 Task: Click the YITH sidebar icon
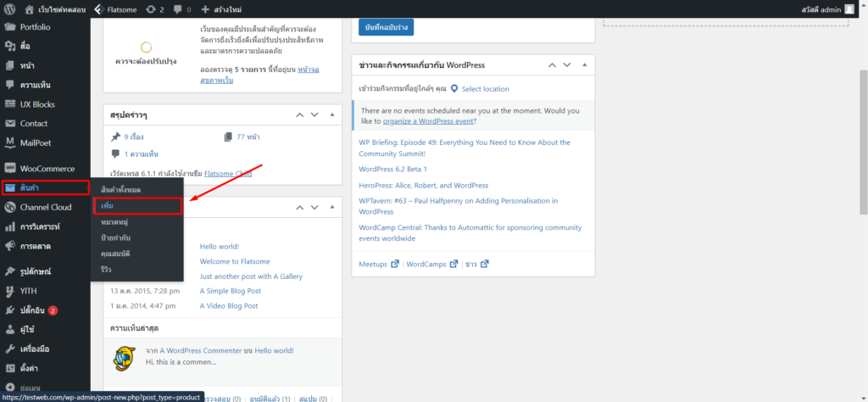tap(9, 291)
